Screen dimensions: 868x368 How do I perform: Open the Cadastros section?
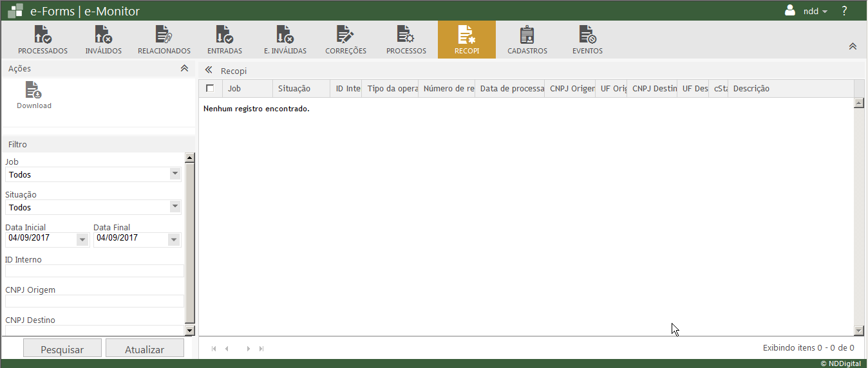pos(527,40)
